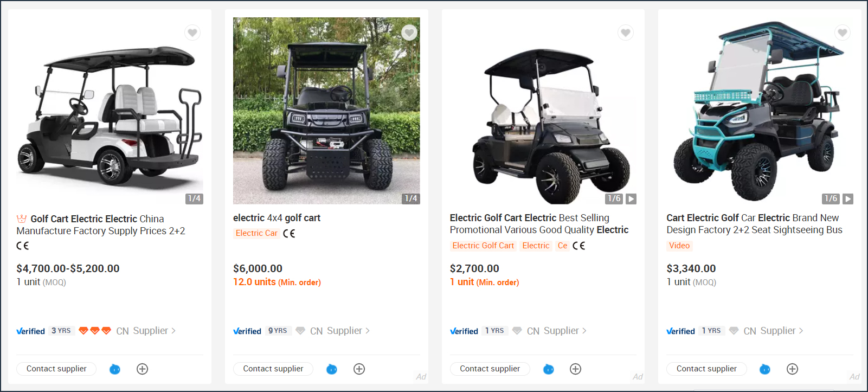
Task: Open chat icon for $6,000 golf cart
Action: [x=332, y=369]
